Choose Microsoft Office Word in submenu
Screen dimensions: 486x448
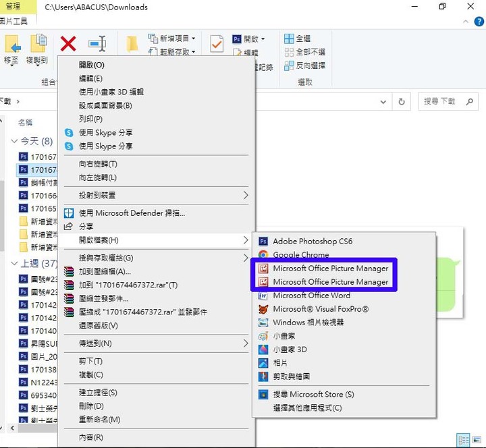pyautogui.click(x=344, y=296)
